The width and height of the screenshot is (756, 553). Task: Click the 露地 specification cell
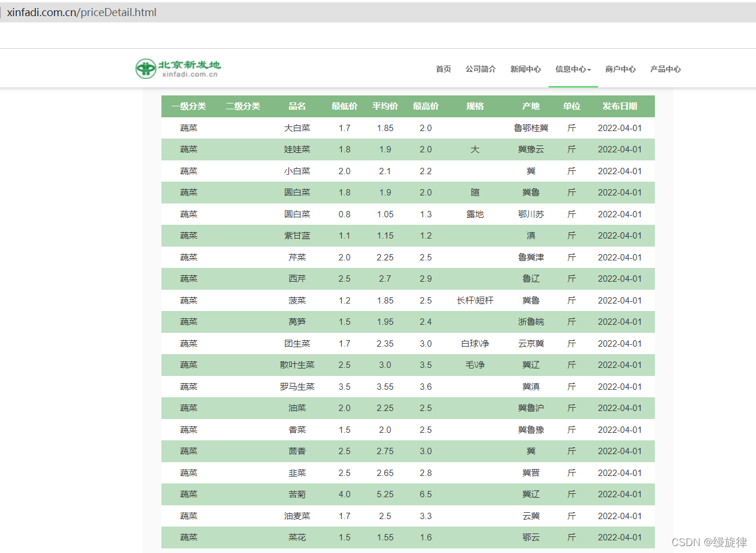pos(475,214)
